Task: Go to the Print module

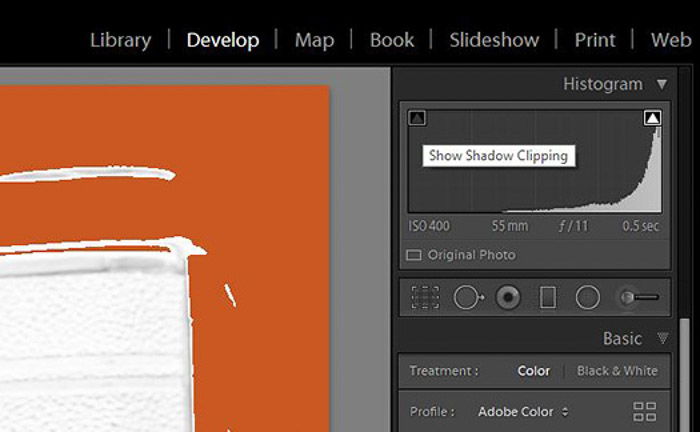Action: point(595,40)
